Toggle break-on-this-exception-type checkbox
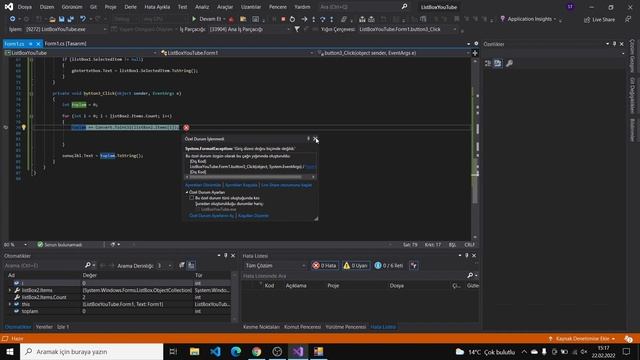The height and width of the screenshot is (360, 640). pyautogui.click(x=191, y=198)
